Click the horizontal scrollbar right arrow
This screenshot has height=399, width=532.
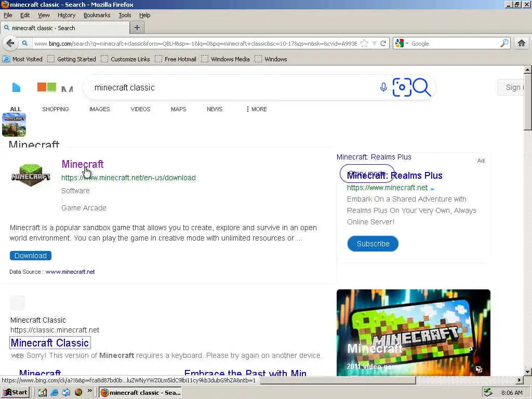tap(520, 380)
